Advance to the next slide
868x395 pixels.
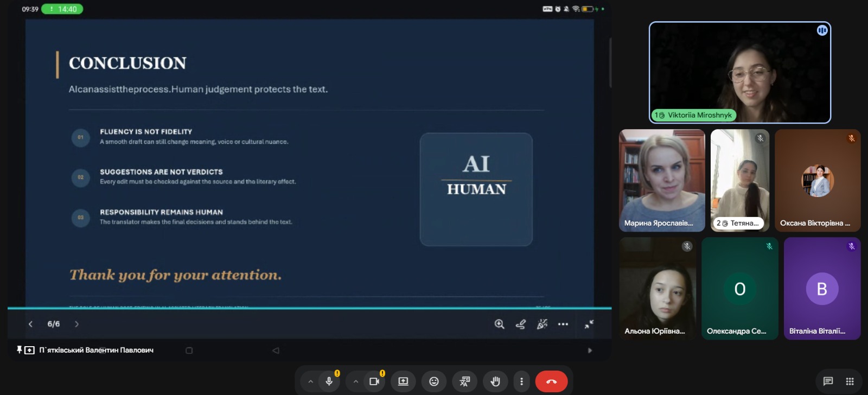pos(76,324)
